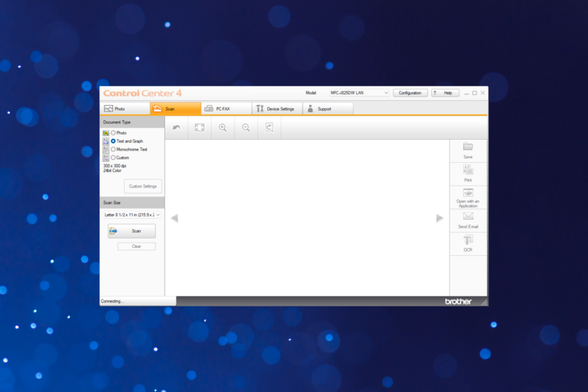Select the Photo radio button
This screenshot has height=392, width=588.
click(113, 133)
